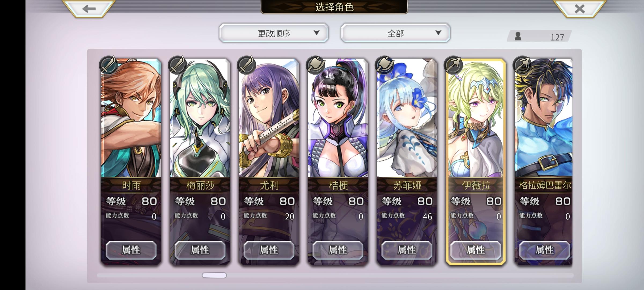Click the back arrow icon
Viewport: 644px width, 290px height.
[x=89, y=9]
